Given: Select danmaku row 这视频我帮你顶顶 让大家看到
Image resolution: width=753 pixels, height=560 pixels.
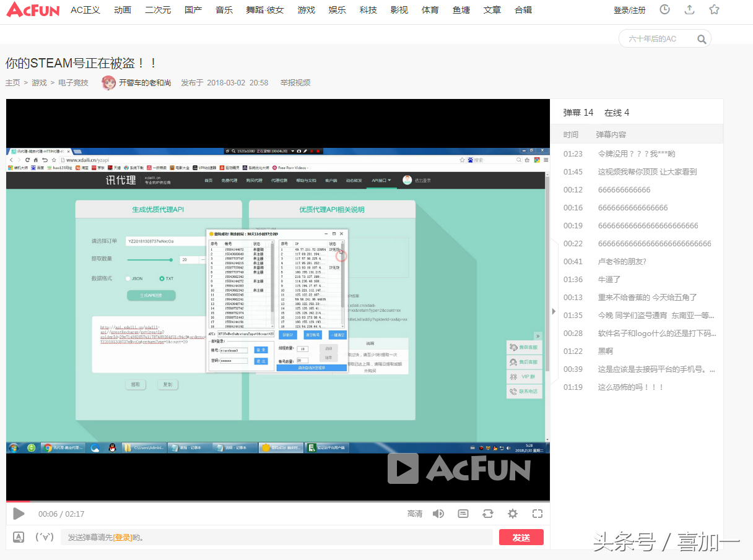Looking at the screenshot, I should (x=637, y=171).
